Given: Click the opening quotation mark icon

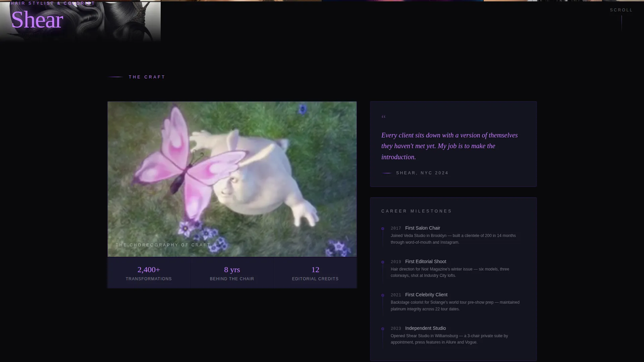Looking at the screenshot, I should pyautogui.click(x=384, y=117).
